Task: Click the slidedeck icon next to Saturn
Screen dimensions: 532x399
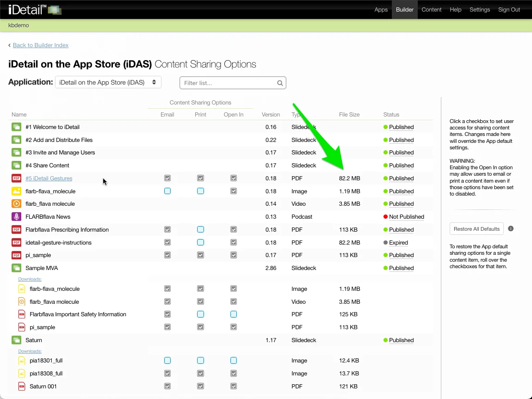Action: [x=17, y=340]
